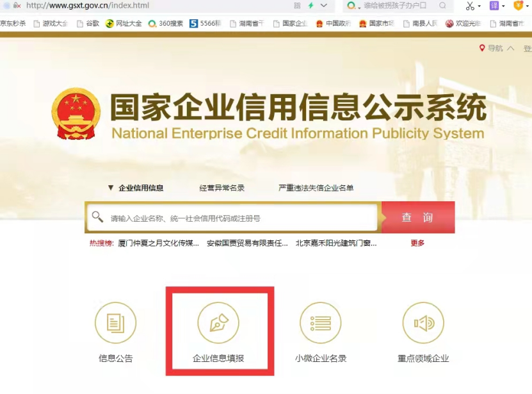Open the 中国政府 bookmark
Image resolution: width=532 pixels, height=394 pixels.
pyautogui.click(x=333, y=24)
